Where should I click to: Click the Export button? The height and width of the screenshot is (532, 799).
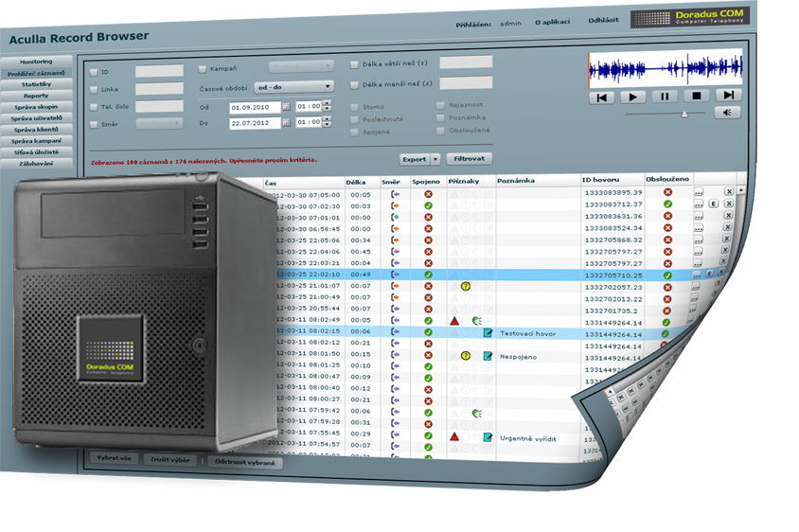point(415,159)
